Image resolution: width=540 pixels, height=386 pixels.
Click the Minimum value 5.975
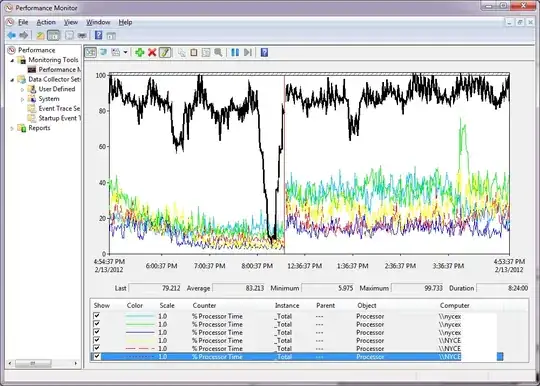(x=328, y=288)
